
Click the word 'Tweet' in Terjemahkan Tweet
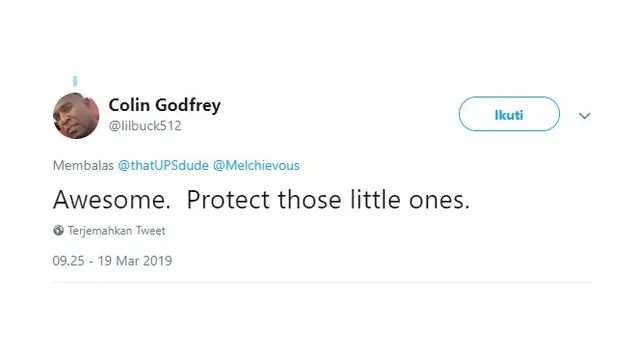point(151,231)
